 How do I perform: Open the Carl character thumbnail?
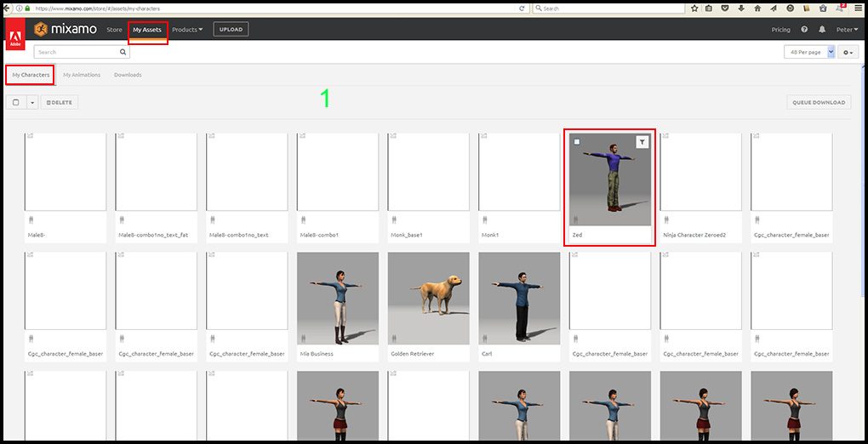(x=519, y=299)
